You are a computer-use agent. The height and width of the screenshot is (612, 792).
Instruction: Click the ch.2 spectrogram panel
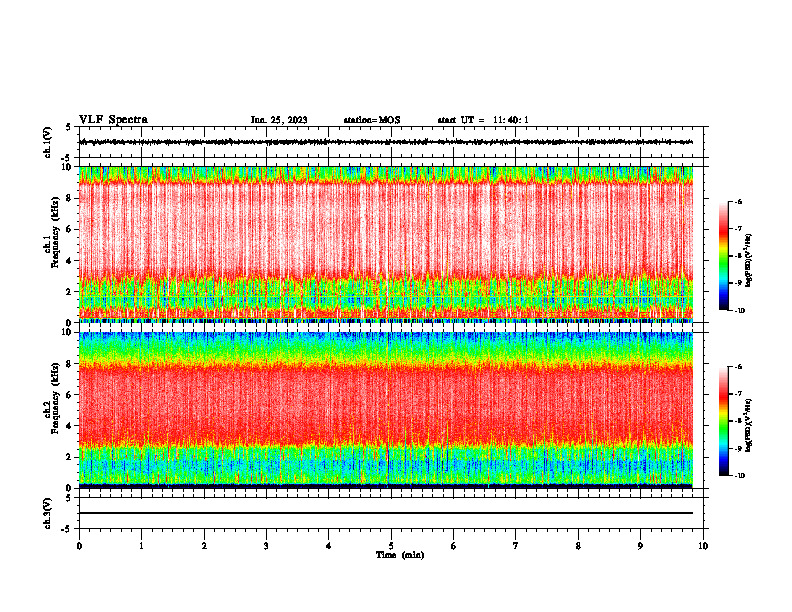pos(386,410)
